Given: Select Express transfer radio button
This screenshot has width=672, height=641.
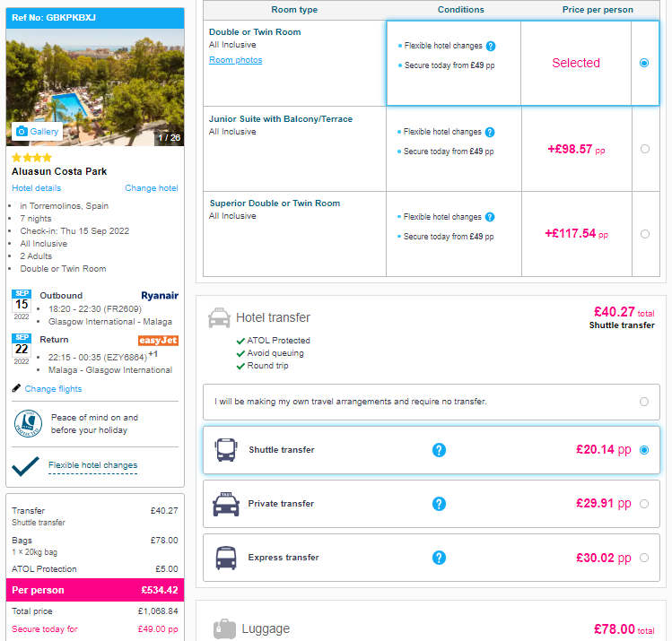Looking at the screenshot, I should pos(644,558).
